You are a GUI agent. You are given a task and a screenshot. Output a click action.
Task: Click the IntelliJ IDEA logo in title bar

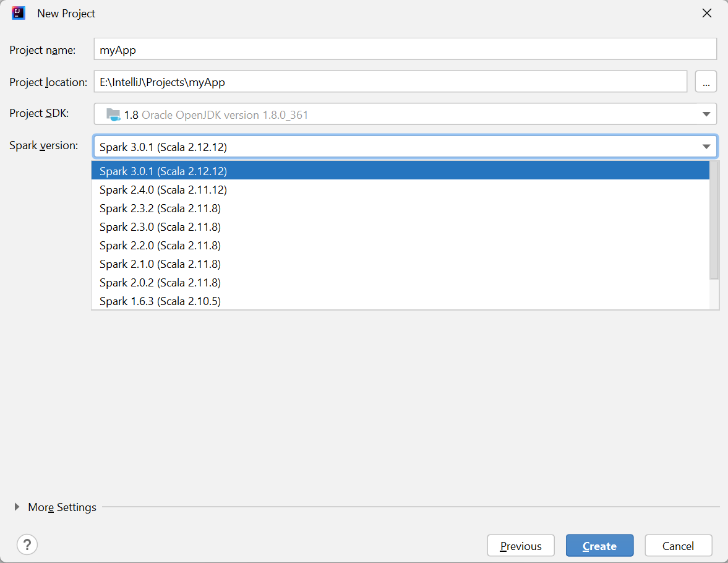(x=19, y=12)
